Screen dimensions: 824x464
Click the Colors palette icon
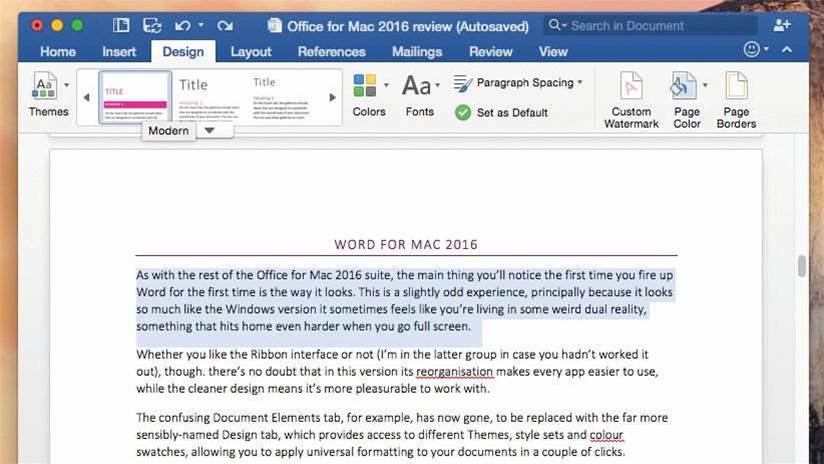[x=365, y=85]
